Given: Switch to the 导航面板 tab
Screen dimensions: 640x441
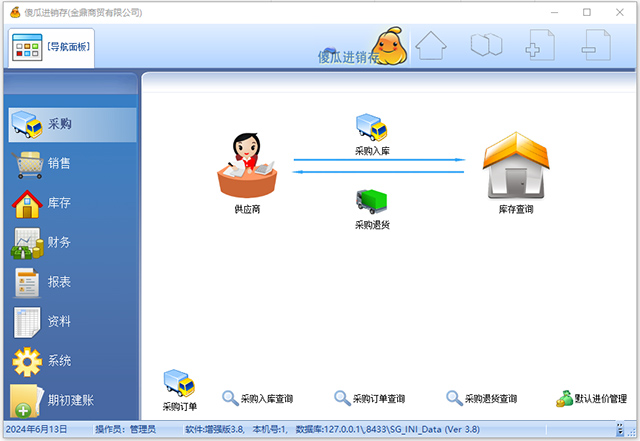Looking at the screenshot, I should tap(51, 48).
